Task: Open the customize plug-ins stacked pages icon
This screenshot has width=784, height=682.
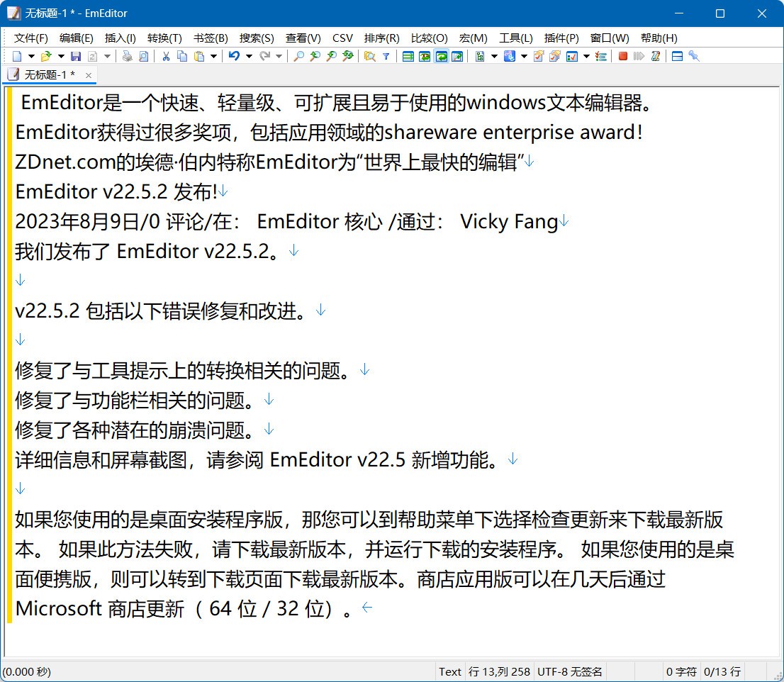Action: pos(555,56)
